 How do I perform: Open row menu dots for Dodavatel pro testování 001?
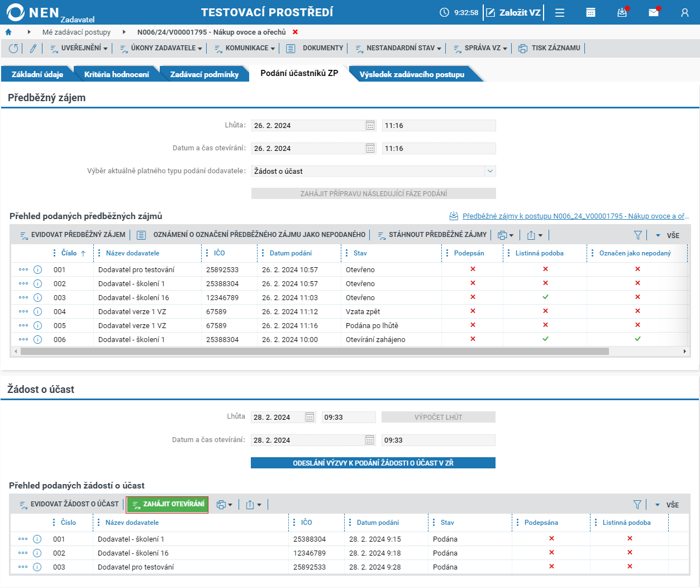click(x=23, y=269)
